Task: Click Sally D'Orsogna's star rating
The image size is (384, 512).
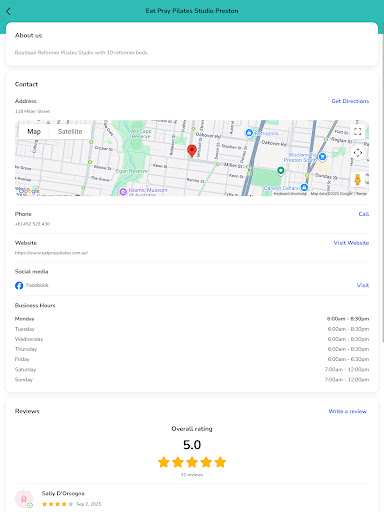Action: tap(57, 504)
